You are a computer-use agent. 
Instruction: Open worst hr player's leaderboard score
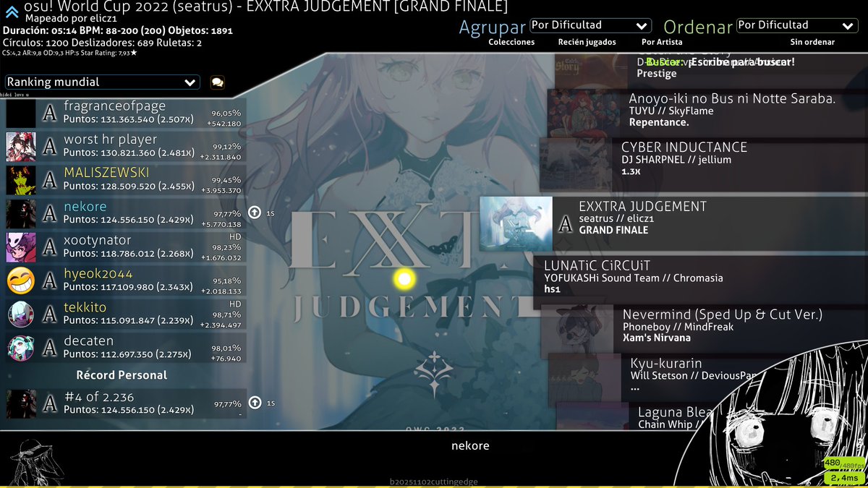[x=126, y=147]
